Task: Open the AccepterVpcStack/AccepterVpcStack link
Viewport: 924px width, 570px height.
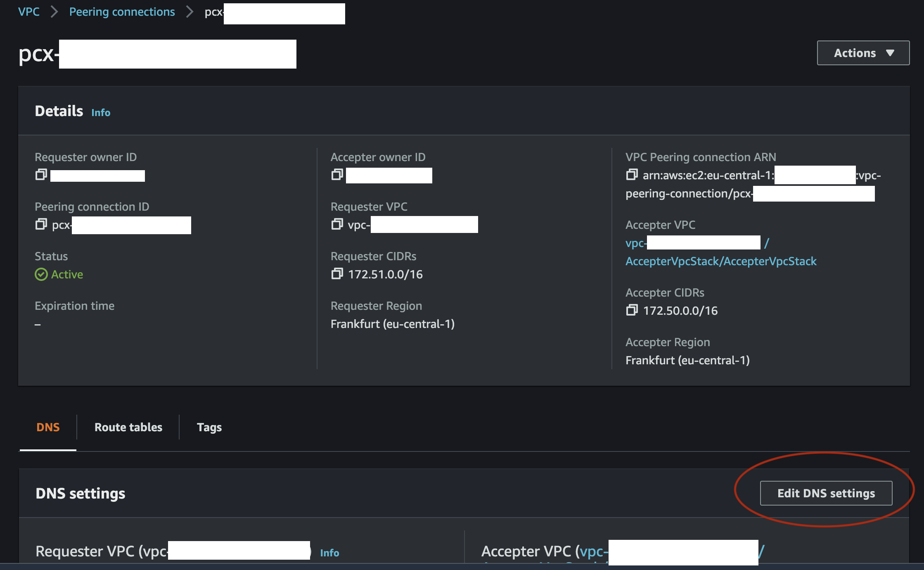Action: (x=721, y=261)
